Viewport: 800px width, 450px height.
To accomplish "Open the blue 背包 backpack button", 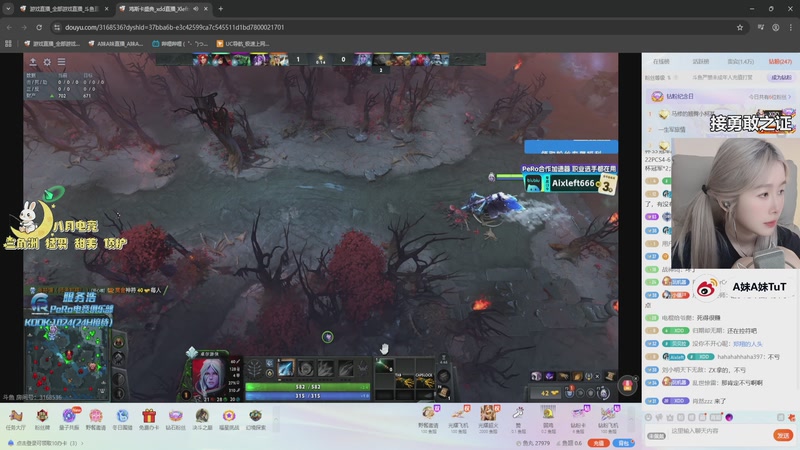I will pyautogui.click(x=623, y=443).
